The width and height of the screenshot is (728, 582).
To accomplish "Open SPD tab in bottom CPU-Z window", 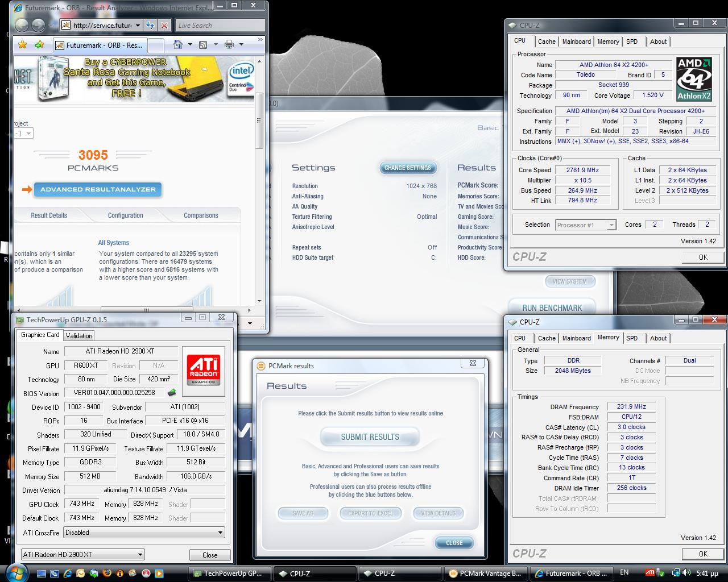I will tap(632, 338).
